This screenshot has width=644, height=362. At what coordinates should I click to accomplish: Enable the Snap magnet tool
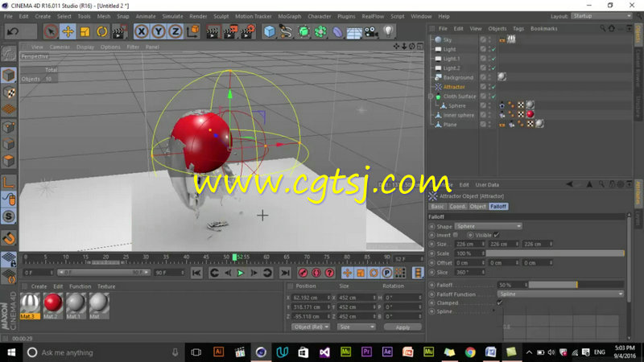tap(9, 238)
